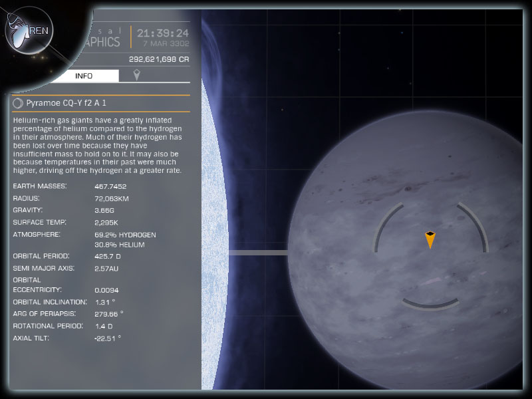Click the orbital period value 425.7 D
The width and height of the screenshot is (532, 399).
(108, 257)
